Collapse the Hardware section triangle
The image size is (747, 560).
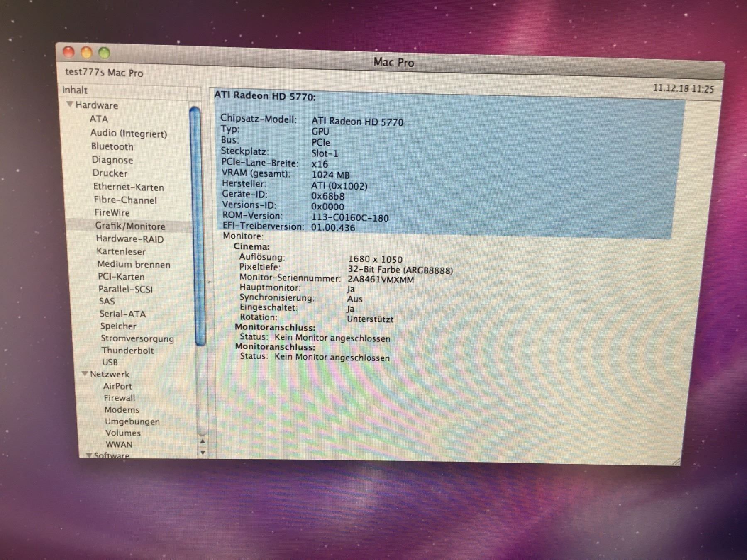[70, 105]
